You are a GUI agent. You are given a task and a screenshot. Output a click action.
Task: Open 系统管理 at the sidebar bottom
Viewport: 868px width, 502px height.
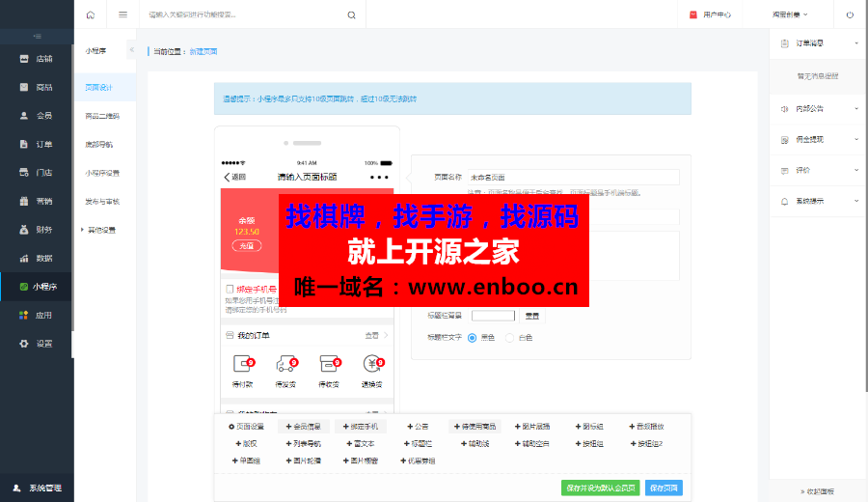[x=37, y=488]
